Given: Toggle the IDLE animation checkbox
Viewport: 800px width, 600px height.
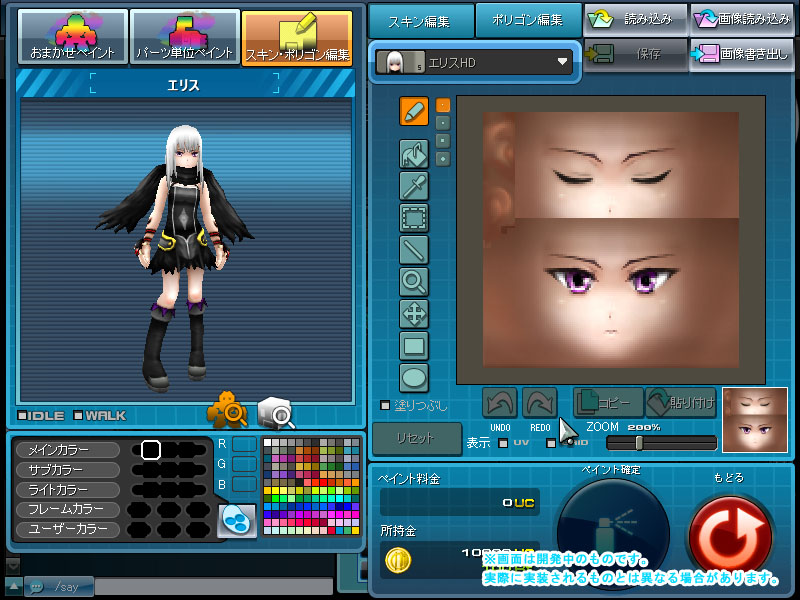Looking at the screenshot, I should pos(22,415).
